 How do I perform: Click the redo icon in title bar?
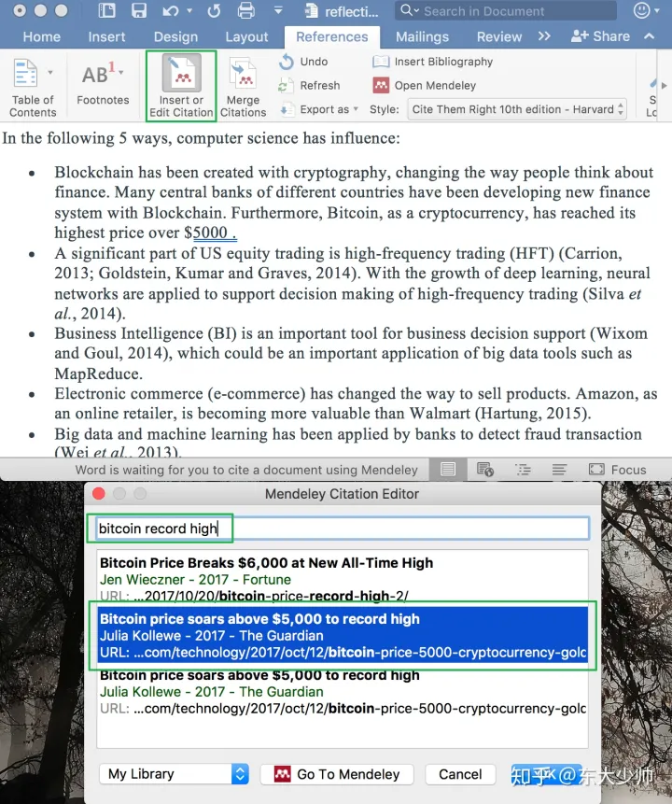tap(214, 11)
